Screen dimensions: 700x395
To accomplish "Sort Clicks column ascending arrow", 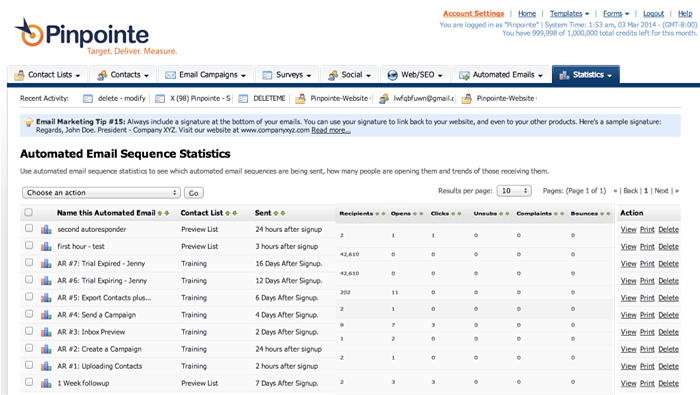I will 453,214.
